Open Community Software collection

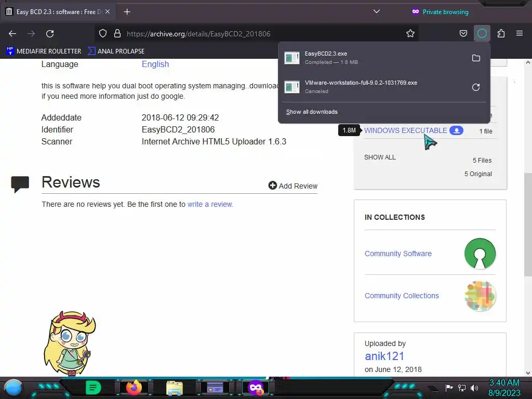click(398, 254)
